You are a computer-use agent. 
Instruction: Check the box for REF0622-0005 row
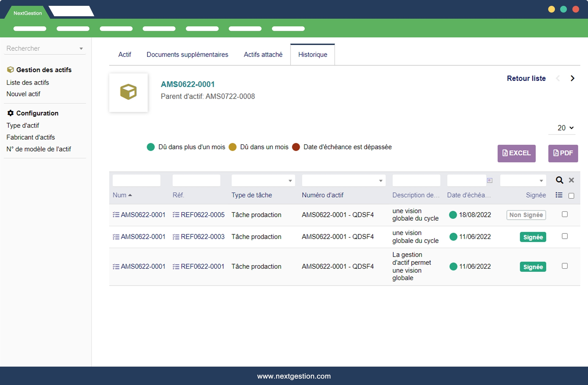[x=565, y=214]
